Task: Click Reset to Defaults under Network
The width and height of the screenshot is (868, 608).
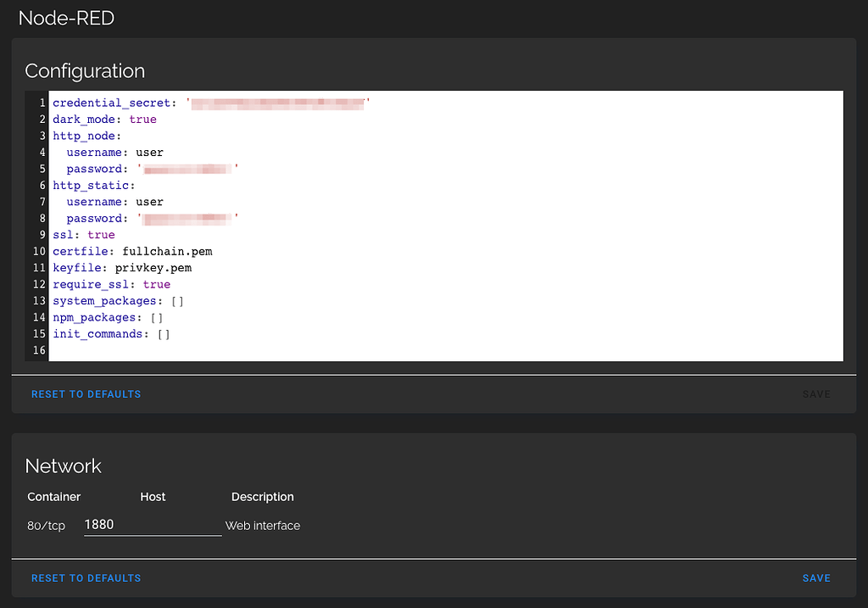Action: [86, 578]
